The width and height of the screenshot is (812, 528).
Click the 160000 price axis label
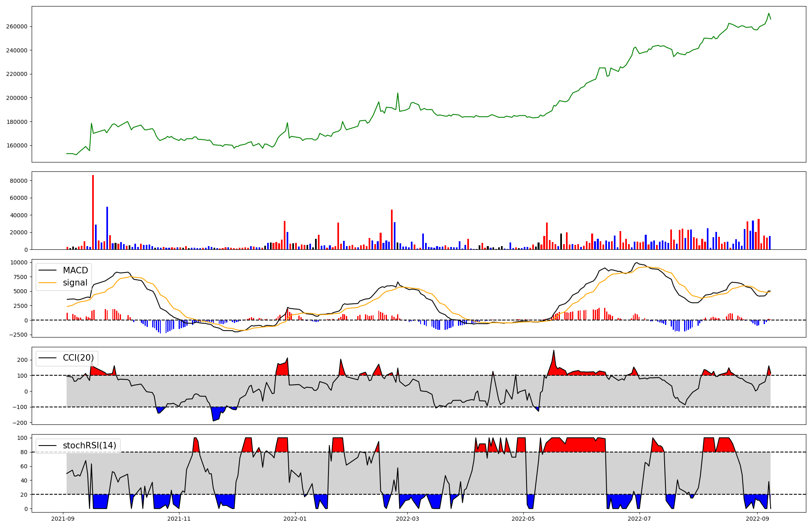click(17, 145)
